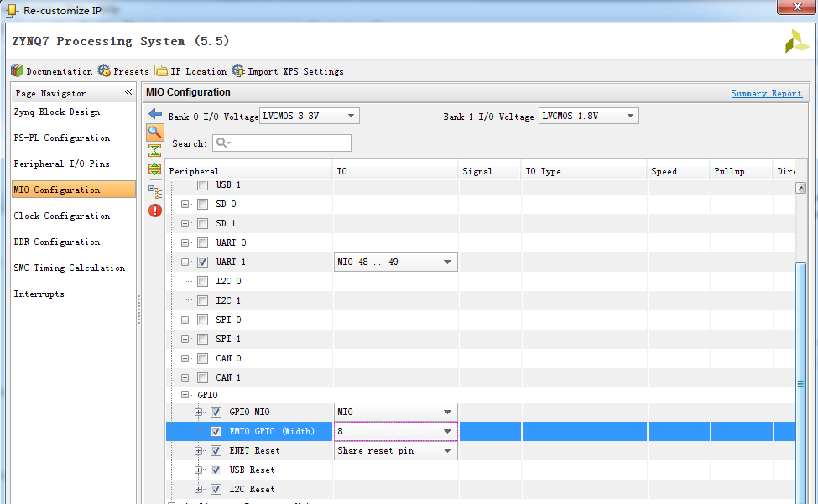Open the Presets gear menu
Viewport: 818px width, 504px height.
(x=123, y=71)
